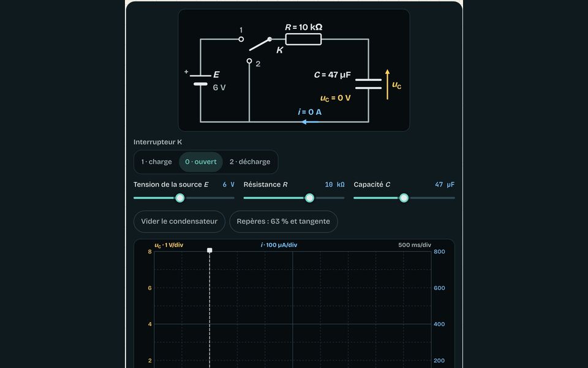This screenshot has height=368, width=588.
Task: Click the 'uC = 0 V' reading
Action: tap(335, 98)
